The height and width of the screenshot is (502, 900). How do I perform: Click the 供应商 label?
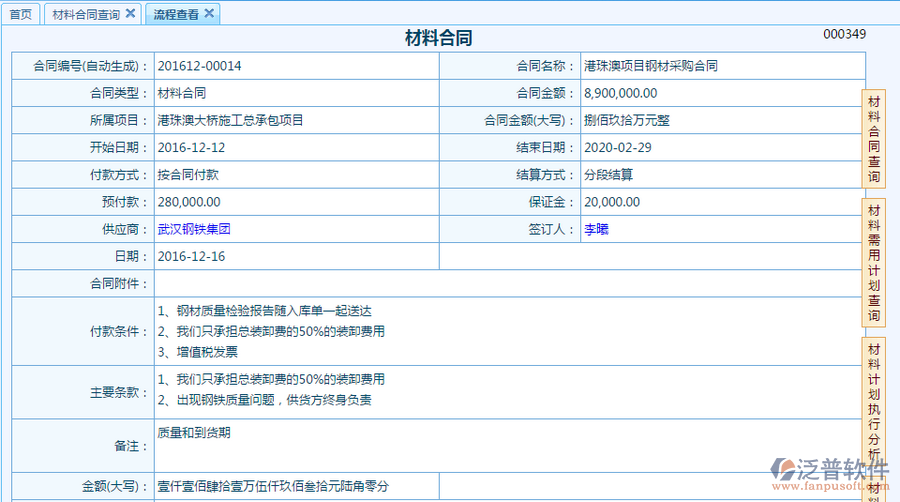tap(125, 229)
